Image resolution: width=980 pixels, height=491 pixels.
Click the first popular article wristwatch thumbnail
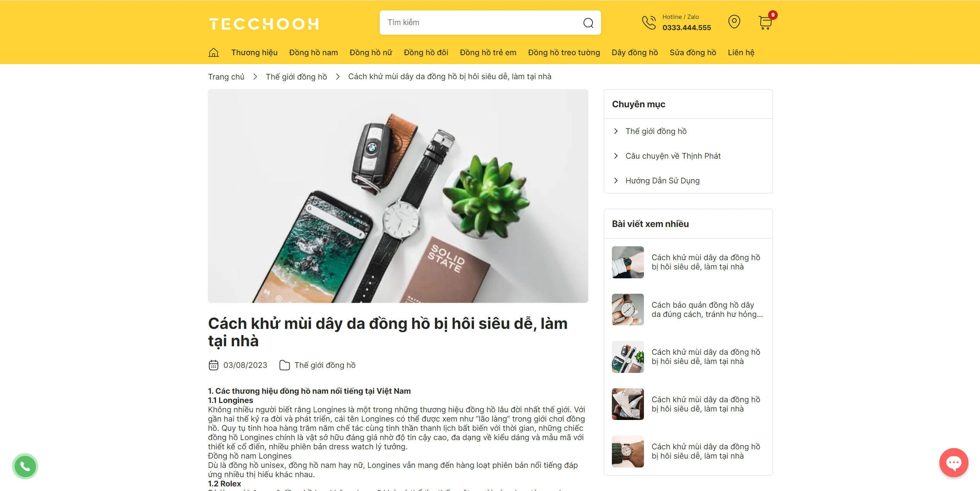pyautogui.click(x=628, y=262)
